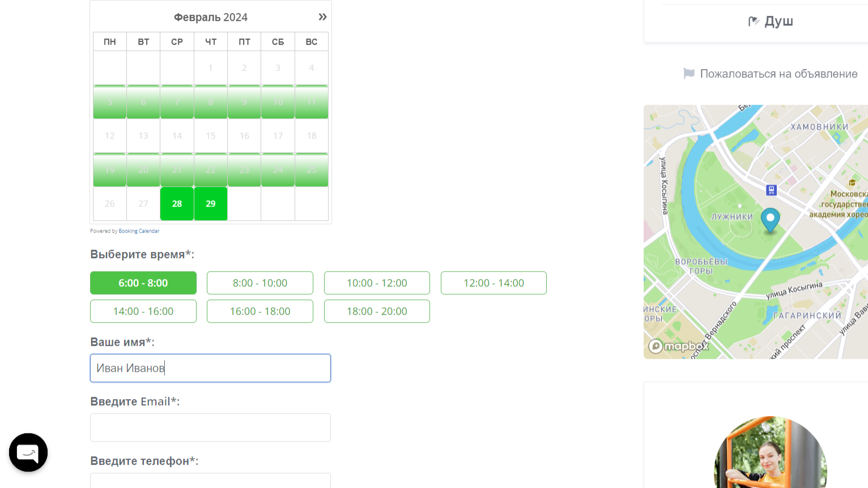The height and width of the screenshot is (488, 868).
Task: Open the chat widget icon
Action: point(28,452)
